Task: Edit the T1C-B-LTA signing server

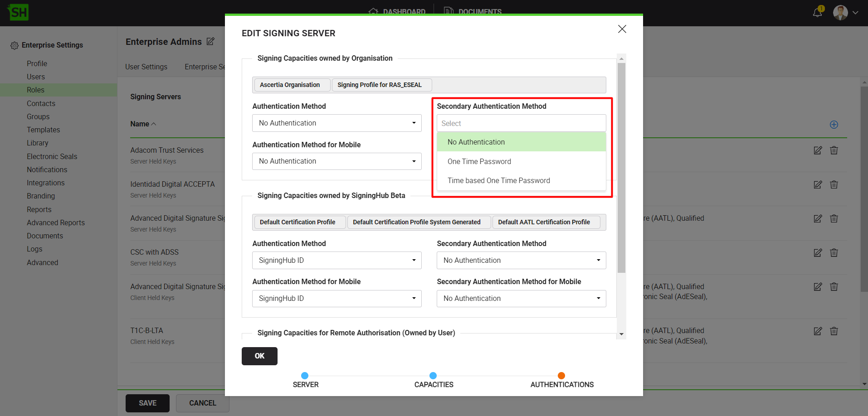Action: coord(817,331)
